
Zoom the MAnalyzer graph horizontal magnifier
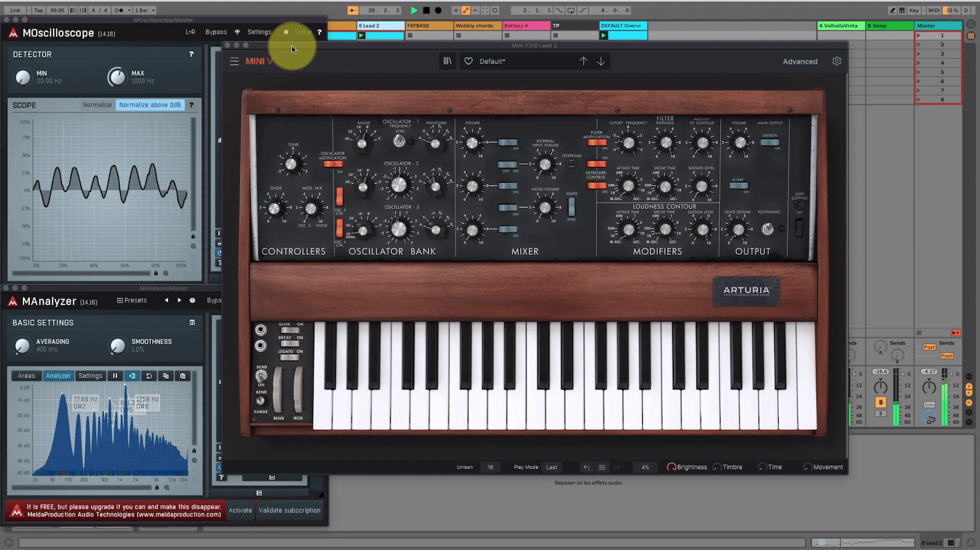click(x=167, y=487)
